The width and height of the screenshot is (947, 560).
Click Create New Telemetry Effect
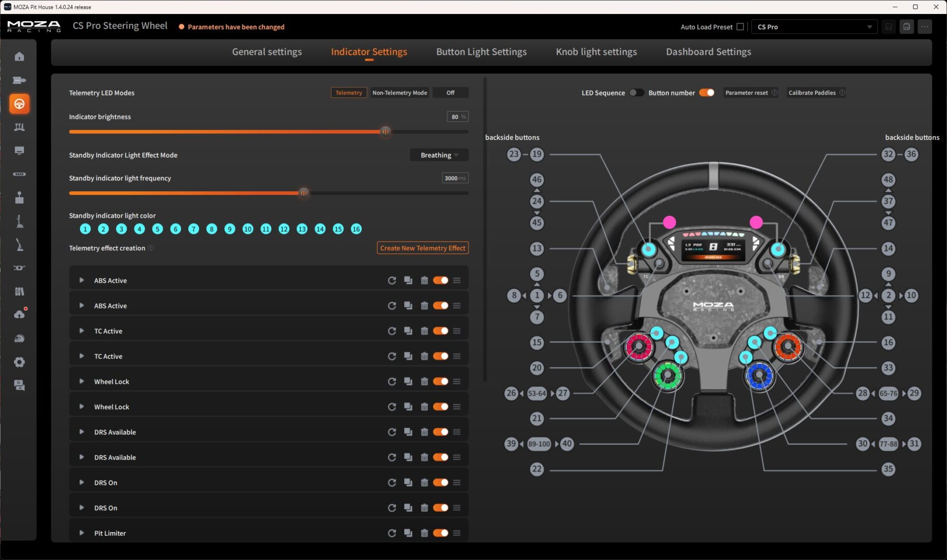pos(423,248)
